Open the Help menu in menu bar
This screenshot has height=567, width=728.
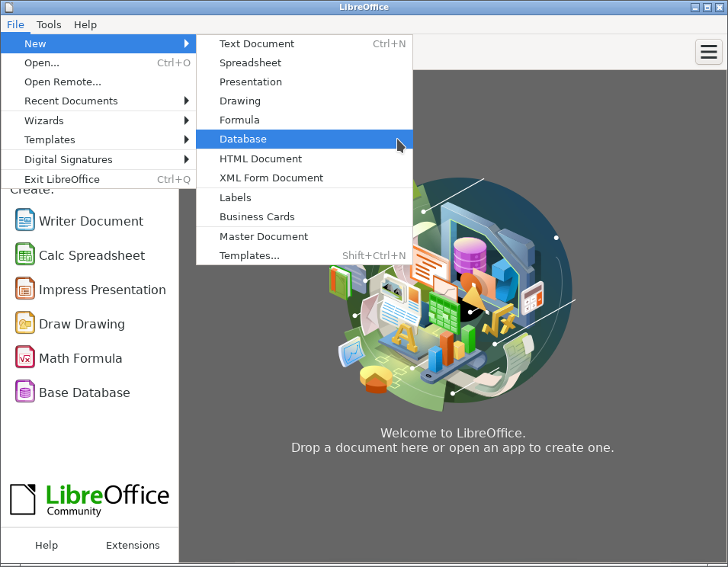tap(85, 24)
